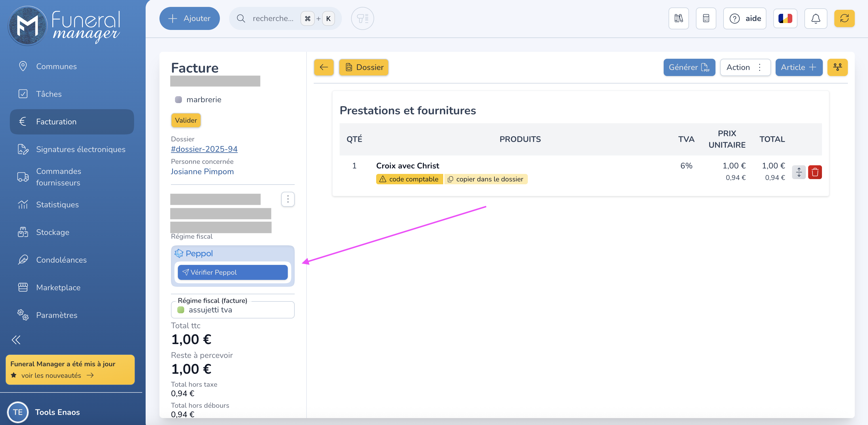Image resolution: width=868 pixels, height=425 pixels.
Task: Click the yellow hierarchy tree icon button
Action: [837, 67]
